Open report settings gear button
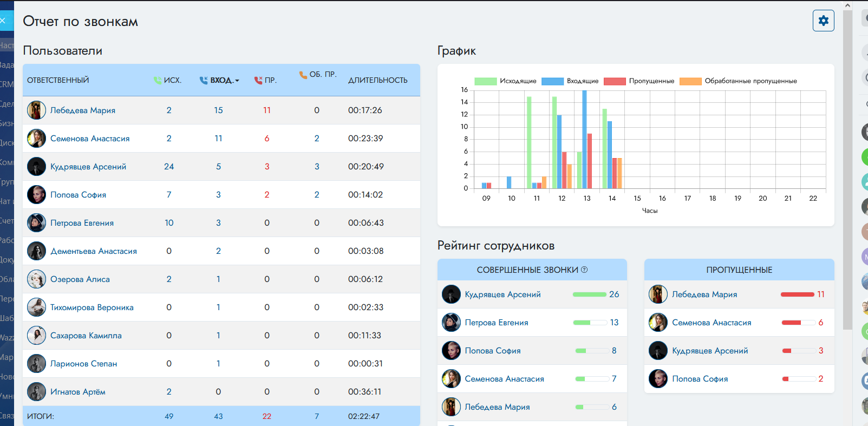The height and width of the screenshot is (426, 868). tap(823, 21)
